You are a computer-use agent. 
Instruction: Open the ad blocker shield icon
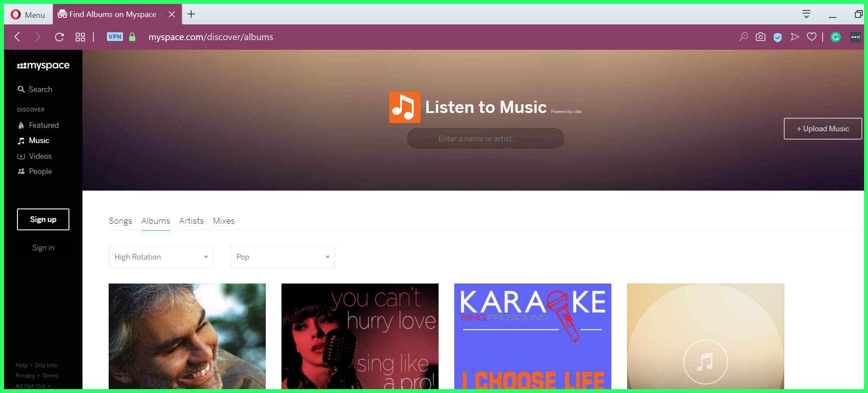pyautogui.click(x=778, y=37)
